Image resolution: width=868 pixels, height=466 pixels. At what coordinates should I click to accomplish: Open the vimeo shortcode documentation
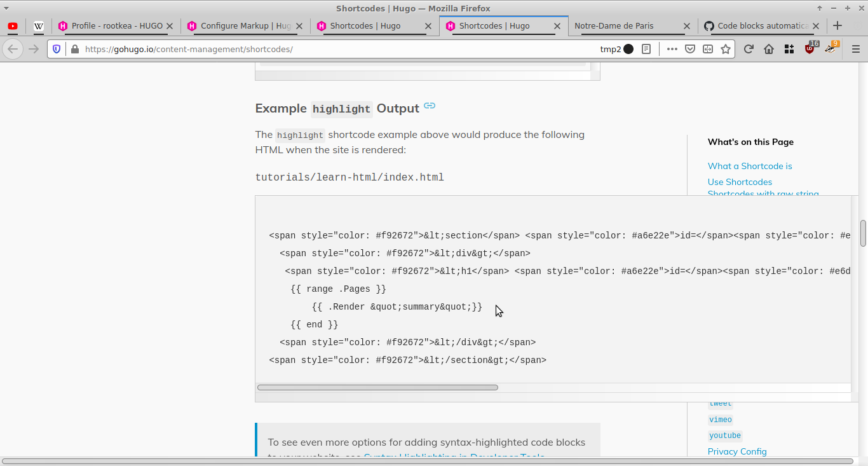click(x=720, y=419)
